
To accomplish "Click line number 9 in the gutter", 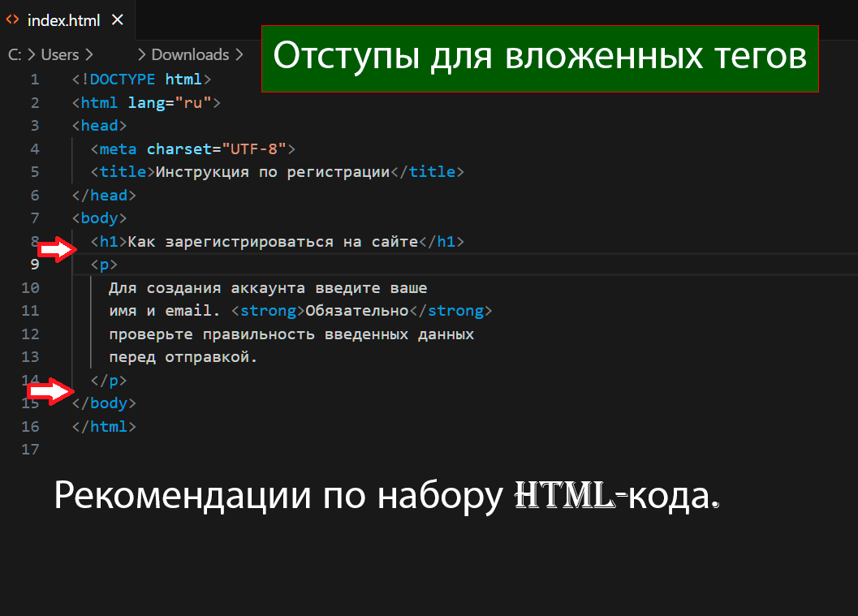I will coord(34,265).
